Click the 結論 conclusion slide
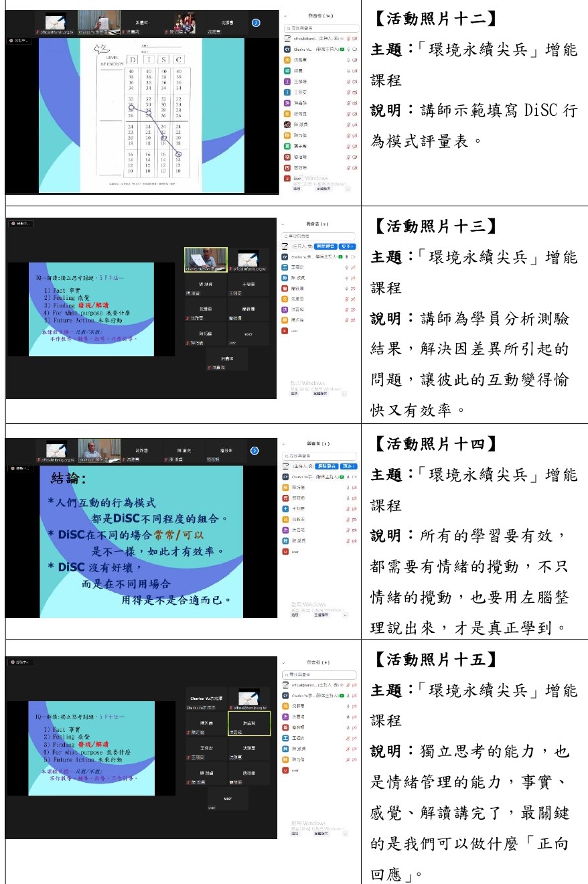 142,541
